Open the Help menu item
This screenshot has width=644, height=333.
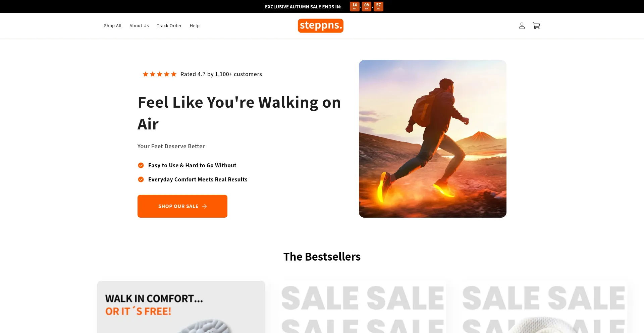click(195, 25)
